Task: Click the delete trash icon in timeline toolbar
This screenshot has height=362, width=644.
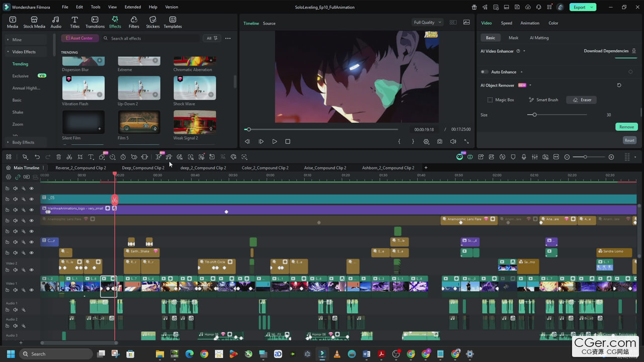Action: click(58, 157)
